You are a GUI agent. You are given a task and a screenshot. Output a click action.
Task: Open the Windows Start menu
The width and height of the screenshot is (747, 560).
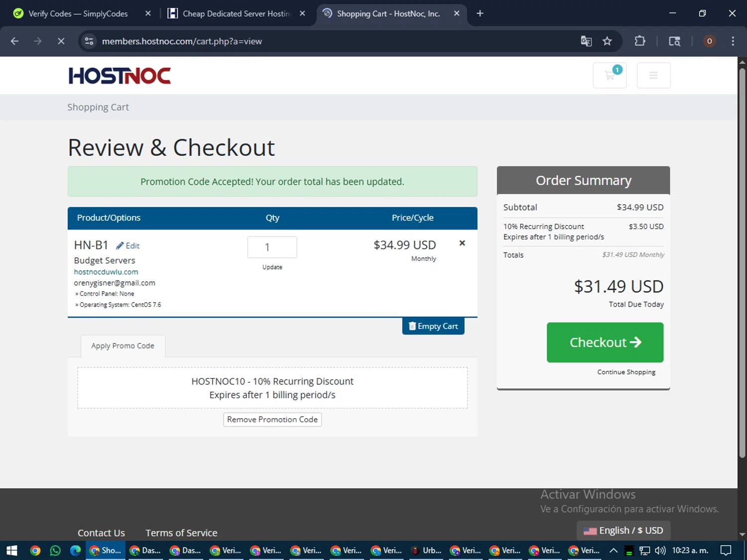point(12,551)
